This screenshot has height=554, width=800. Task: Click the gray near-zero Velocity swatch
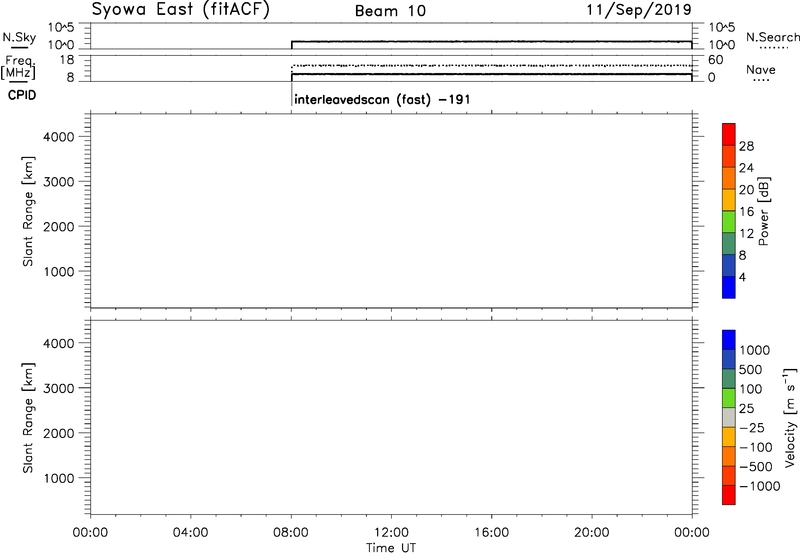(728, 410)
